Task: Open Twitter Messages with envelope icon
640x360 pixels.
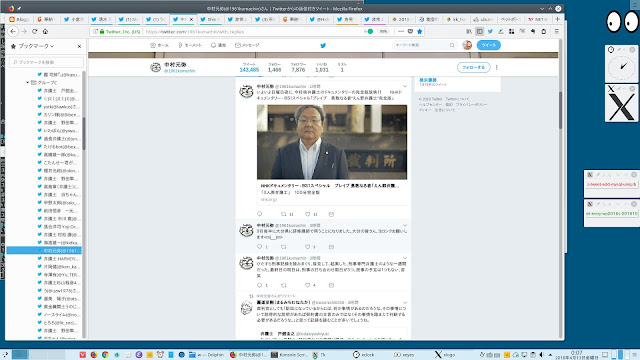Action: coord(247,45)
